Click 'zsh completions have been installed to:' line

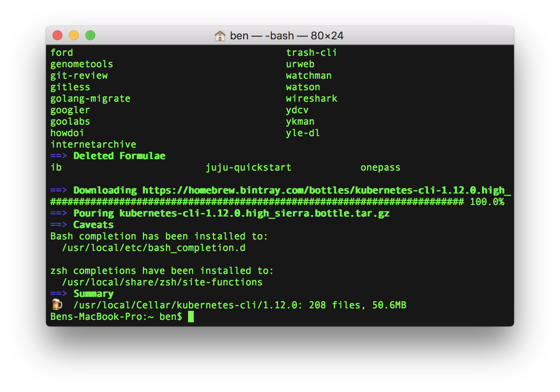162,271
